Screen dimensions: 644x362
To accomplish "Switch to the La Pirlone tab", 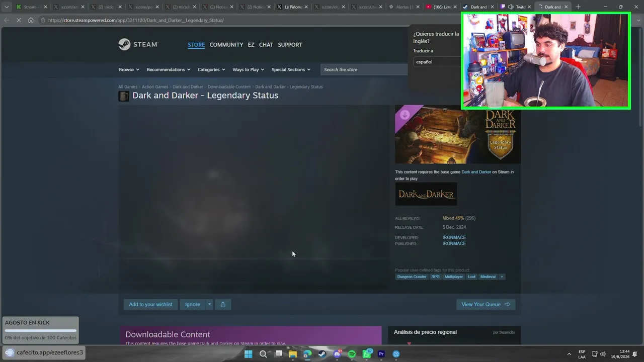I will point(292,7).
